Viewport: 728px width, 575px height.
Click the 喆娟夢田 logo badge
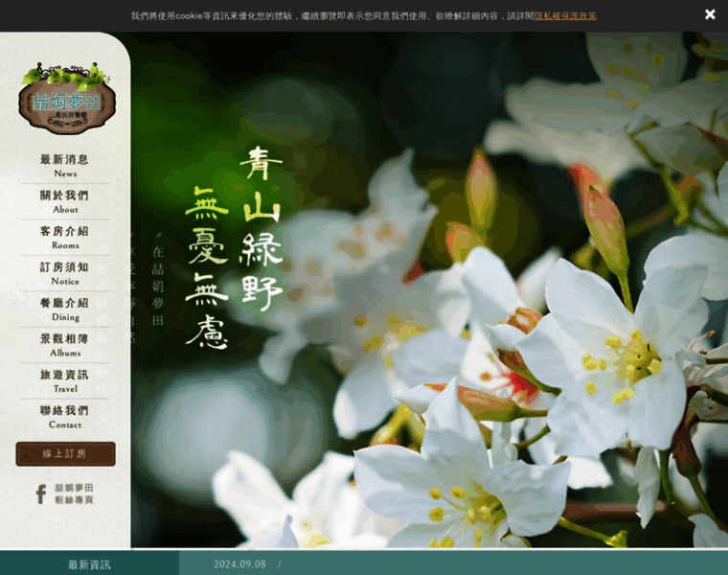tap(66, 99)
